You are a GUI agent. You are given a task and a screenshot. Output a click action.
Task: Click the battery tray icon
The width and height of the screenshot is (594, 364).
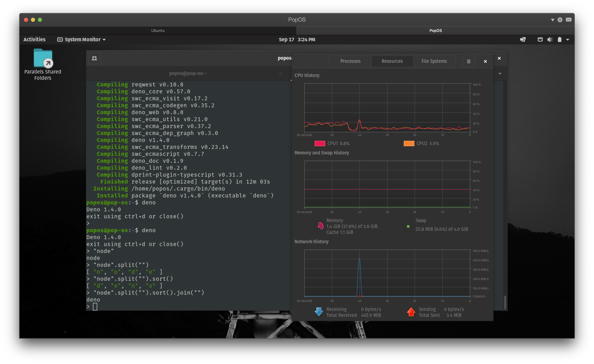(x=559, y=40)
